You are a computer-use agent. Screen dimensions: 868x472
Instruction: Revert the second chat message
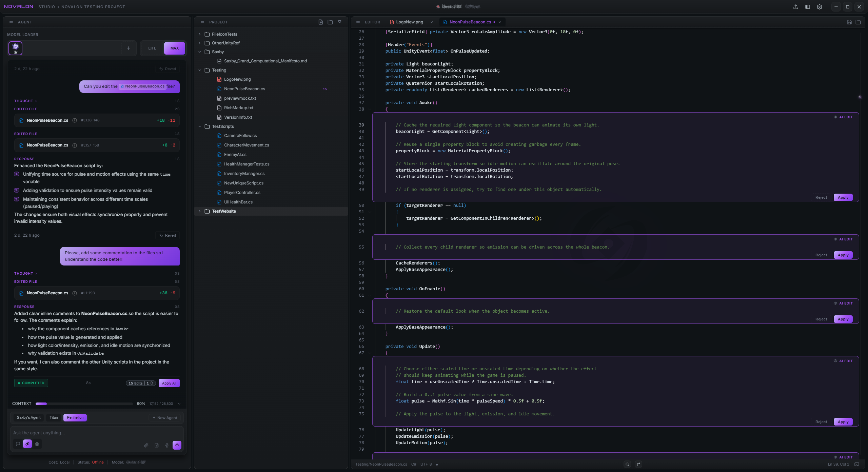[168, 235]
